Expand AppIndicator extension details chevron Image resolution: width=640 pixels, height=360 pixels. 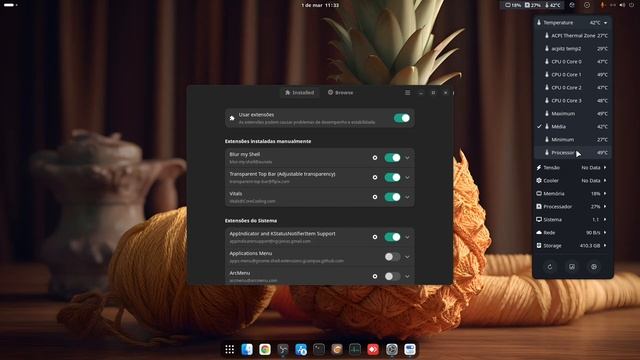coord(407,237)
